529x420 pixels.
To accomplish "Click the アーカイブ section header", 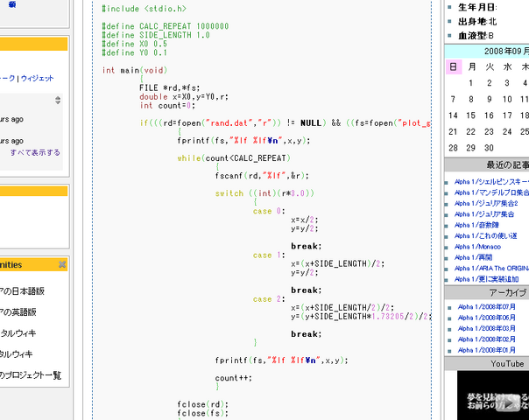I will click(x=508, y=292).
